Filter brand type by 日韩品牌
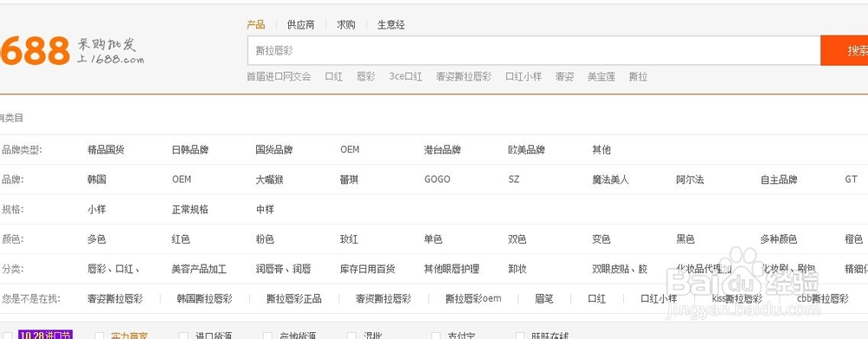868x339 pixels. coord(190,150)
